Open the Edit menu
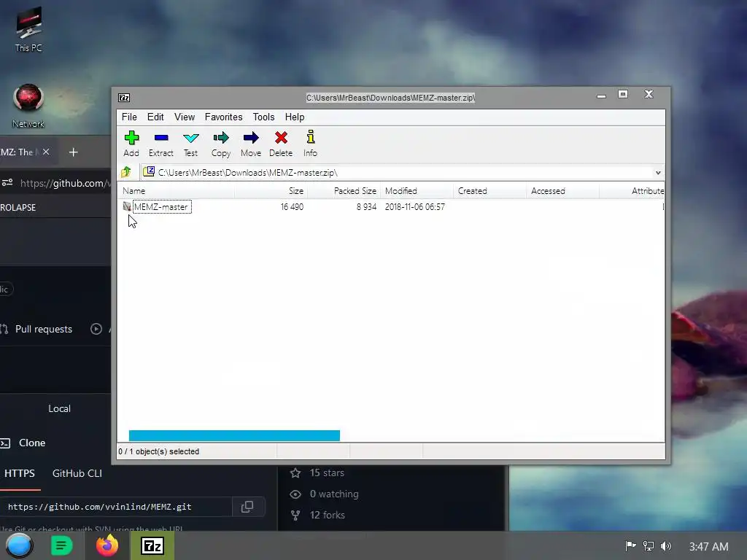The width and height of the screenshot is (747, 560). (x=155, y=117)
